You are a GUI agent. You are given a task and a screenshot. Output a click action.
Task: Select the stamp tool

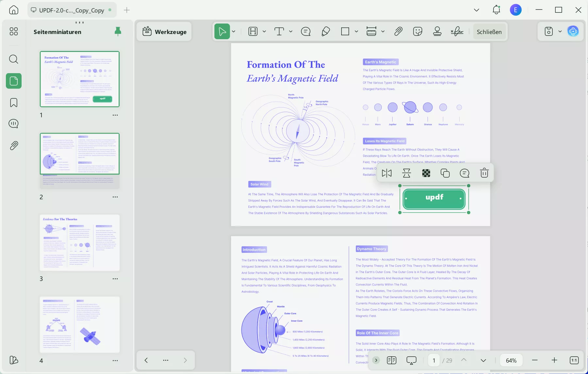point(437,31)
